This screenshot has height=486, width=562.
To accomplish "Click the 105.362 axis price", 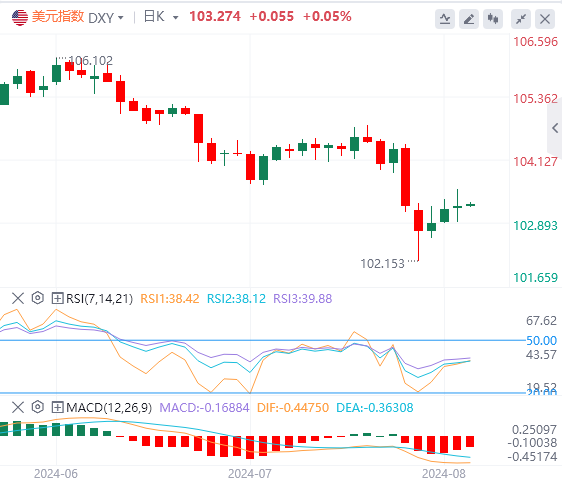I will click(x=535, y=99).
